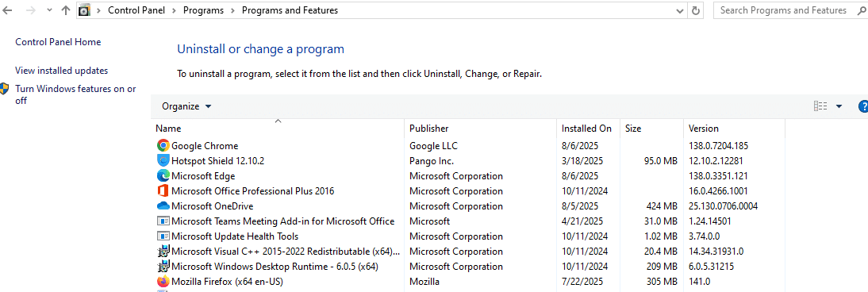This screenshot has width=868, height=292.
Task: Open Help with the question mark icon
Action: tap(863, 106)
